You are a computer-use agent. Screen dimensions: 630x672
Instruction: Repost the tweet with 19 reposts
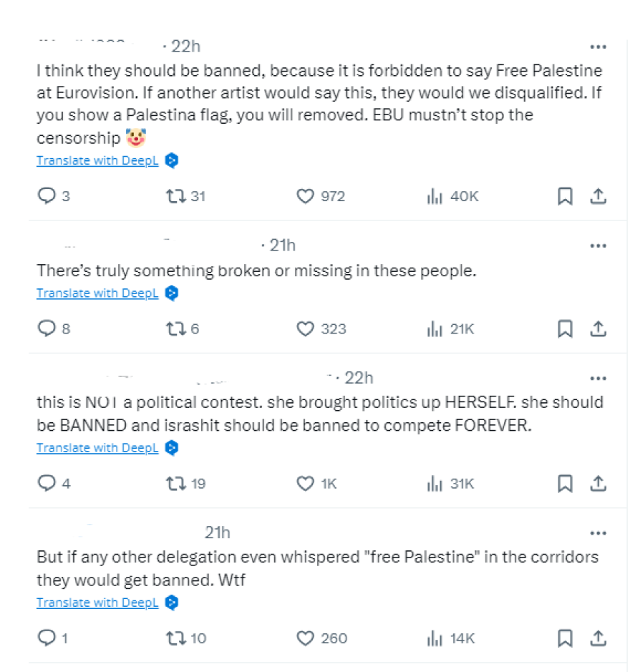point(175,484)
